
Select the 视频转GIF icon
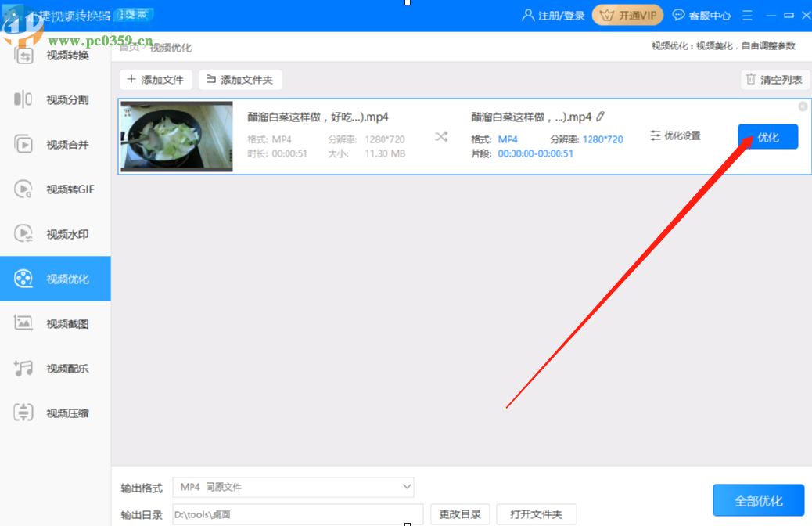23,189
